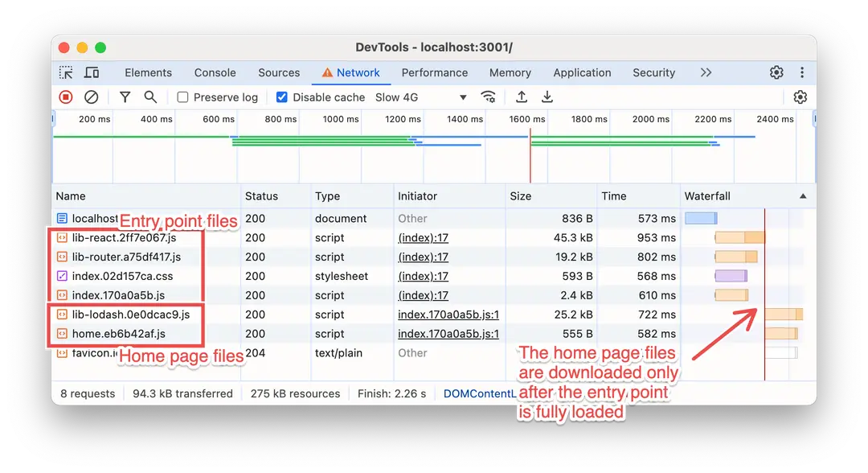The height and width of the screenshot is (473, 868).
Task: Sort requests by the Waterfall column header
Action: click(x=707, y=196)
